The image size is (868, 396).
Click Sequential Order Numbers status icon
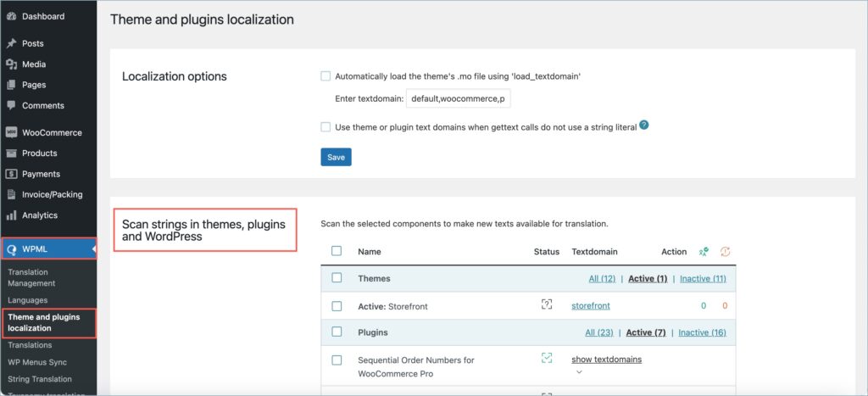pos(547,358)
